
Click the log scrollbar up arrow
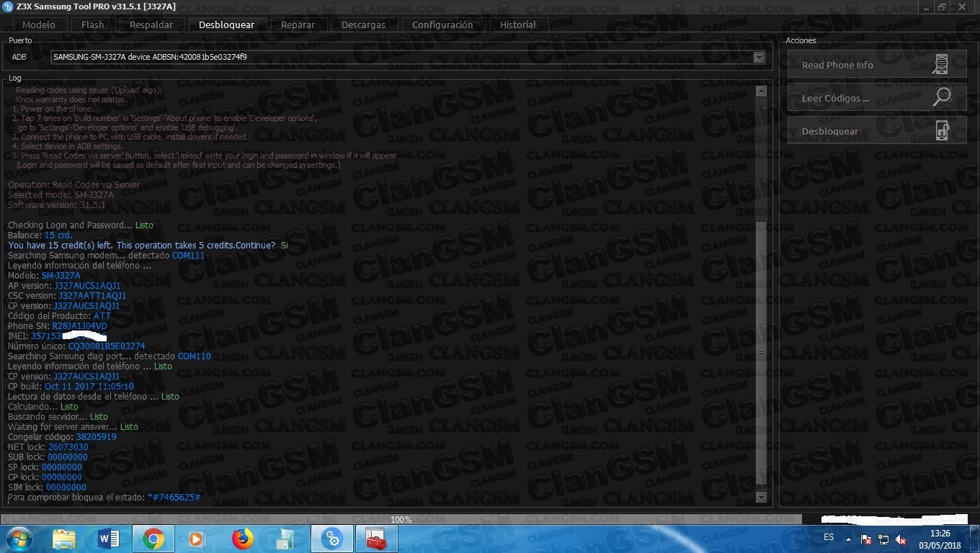[x=761, y=91]
